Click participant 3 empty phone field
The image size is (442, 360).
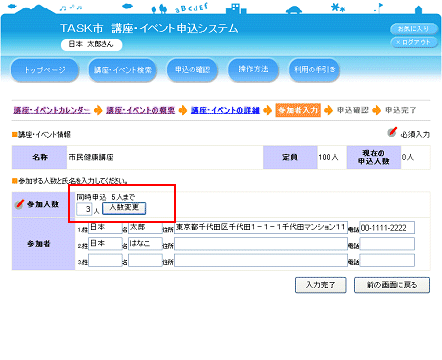click(387, 260)
